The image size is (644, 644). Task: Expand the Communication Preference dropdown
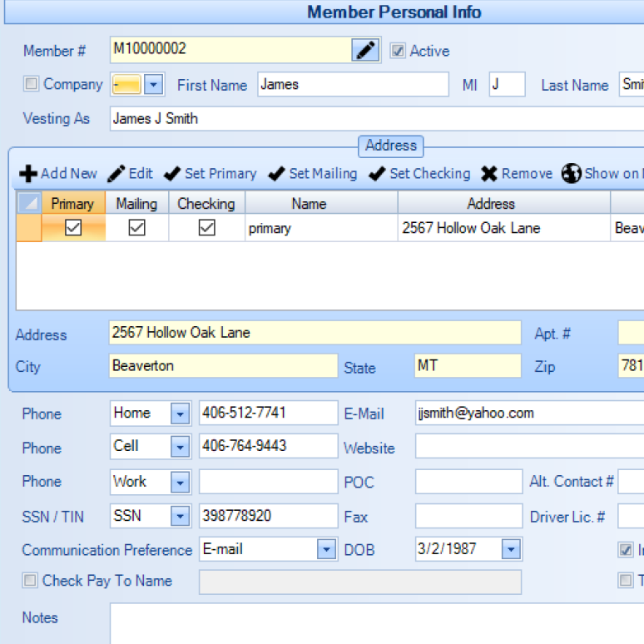coord(325,550)
